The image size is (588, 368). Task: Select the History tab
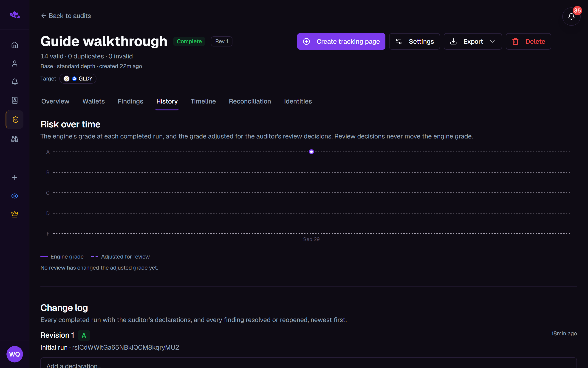click(167, 101)
